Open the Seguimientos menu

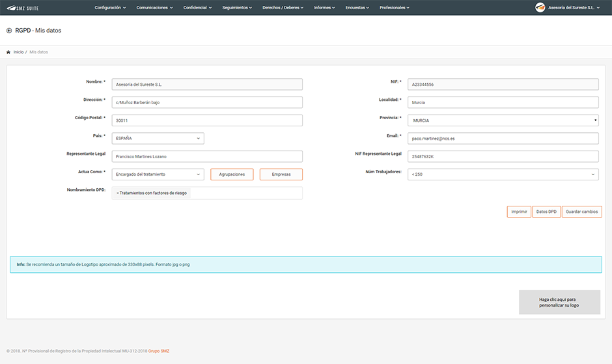[x=237, y=7]
